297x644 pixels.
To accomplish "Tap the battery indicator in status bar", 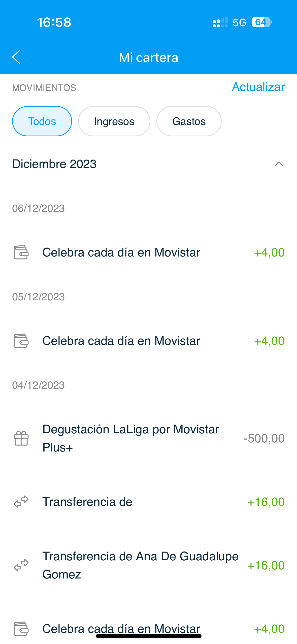I will [261, 22].
